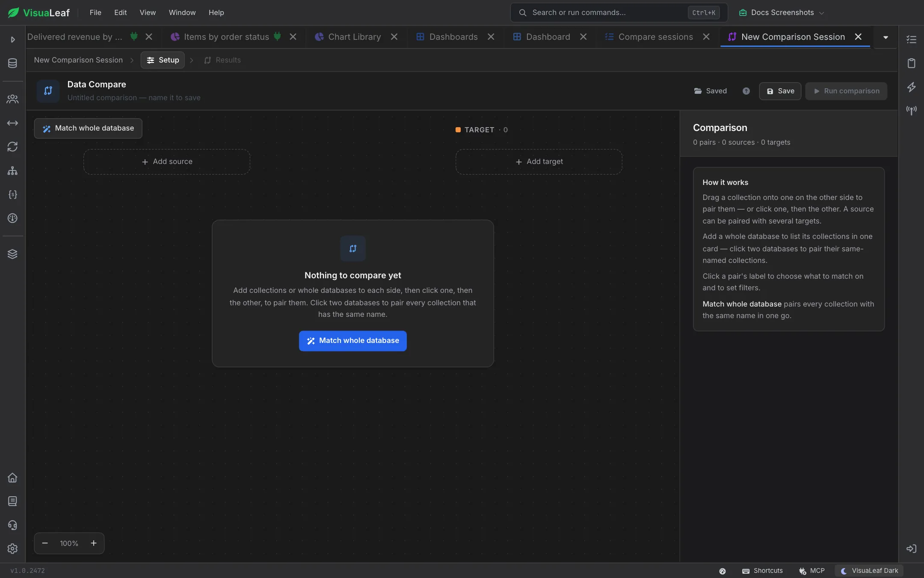
Task: Zoom out with the minus button
Action: [x=45, y=543]
